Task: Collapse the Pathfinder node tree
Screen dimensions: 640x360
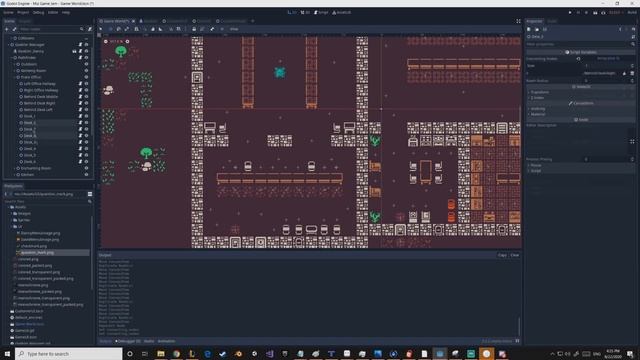Action: tap(11, 58)
